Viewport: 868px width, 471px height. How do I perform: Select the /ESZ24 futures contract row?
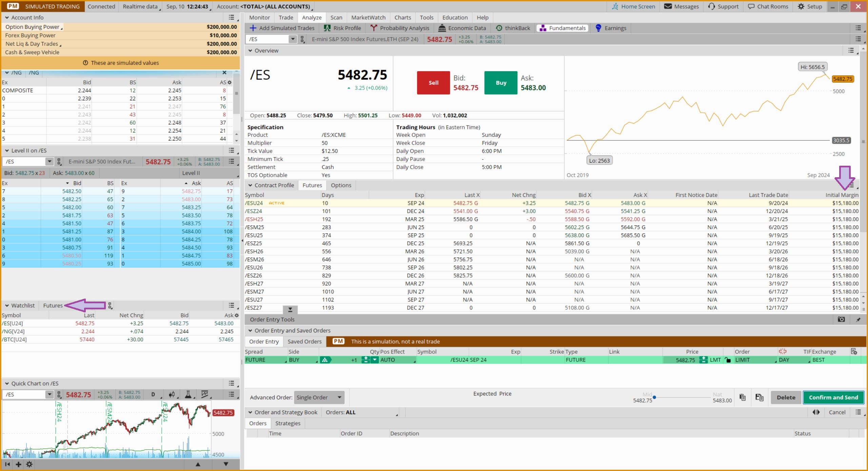pyautogui.click(x=552, y=211)
